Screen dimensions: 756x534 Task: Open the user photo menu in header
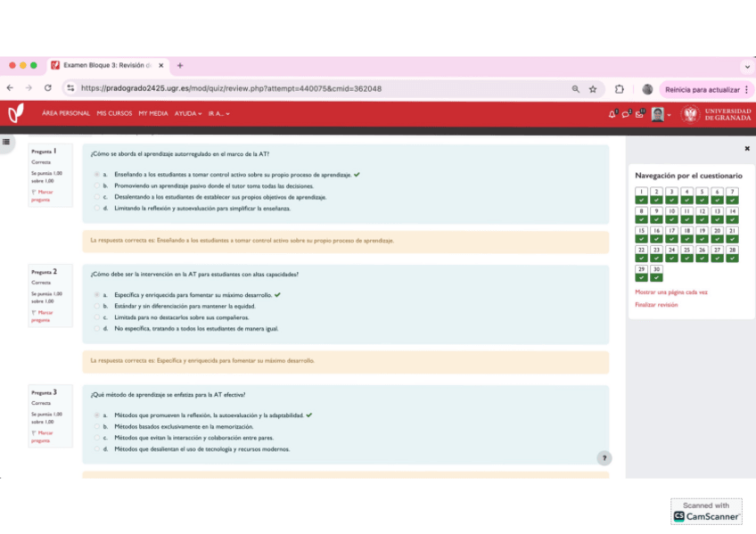658,114
